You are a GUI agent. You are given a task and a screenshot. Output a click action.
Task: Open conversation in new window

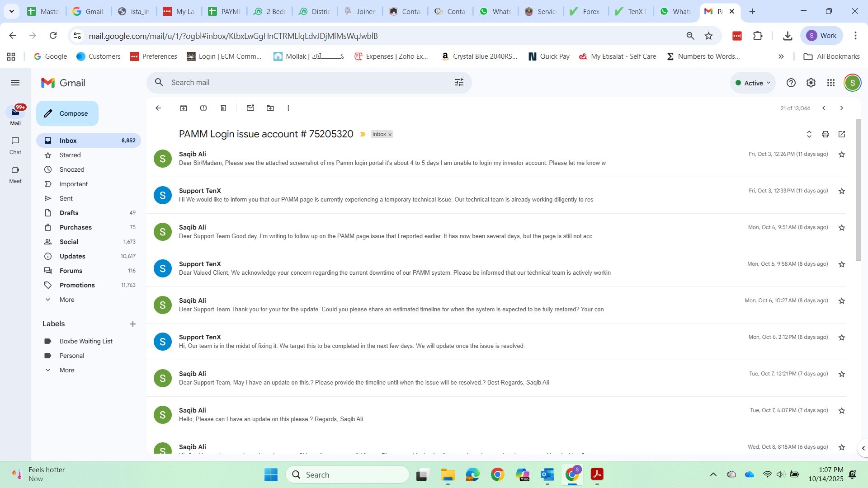coord(842,134)
